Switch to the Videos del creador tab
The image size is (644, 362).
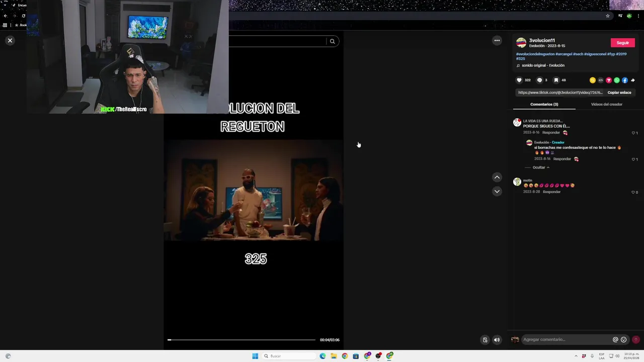(x=607, y=104)
